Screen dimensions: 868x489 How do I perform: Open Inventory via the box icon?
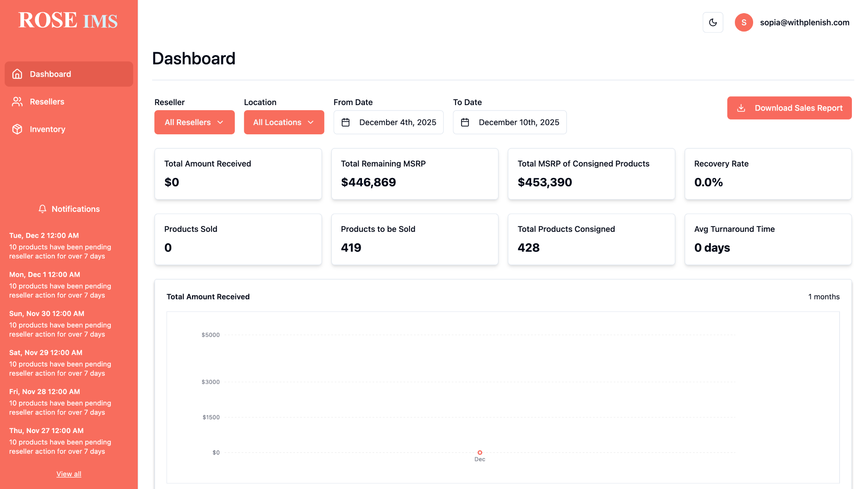(x=17, y=129)
